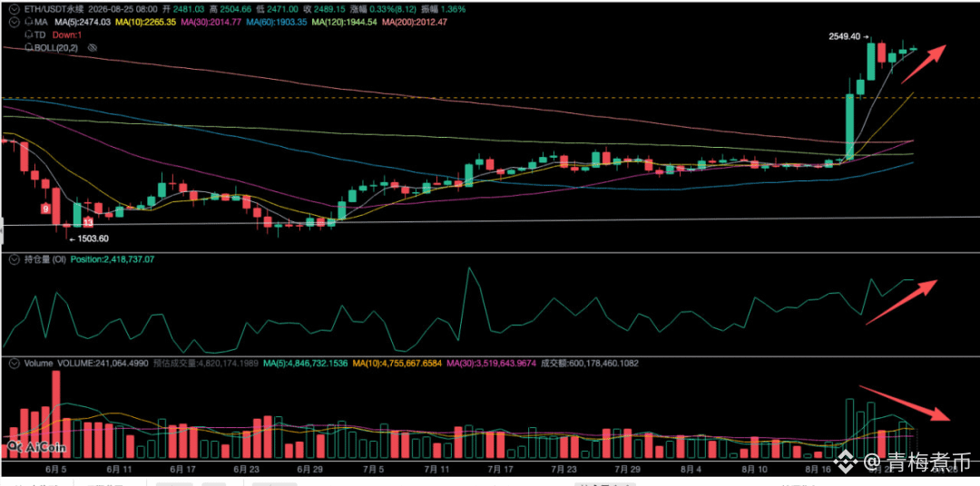The image size is (980, 486).
Task: Click the 8月4 date axis label
Action: pyautogui.click(x=691, y=469)
